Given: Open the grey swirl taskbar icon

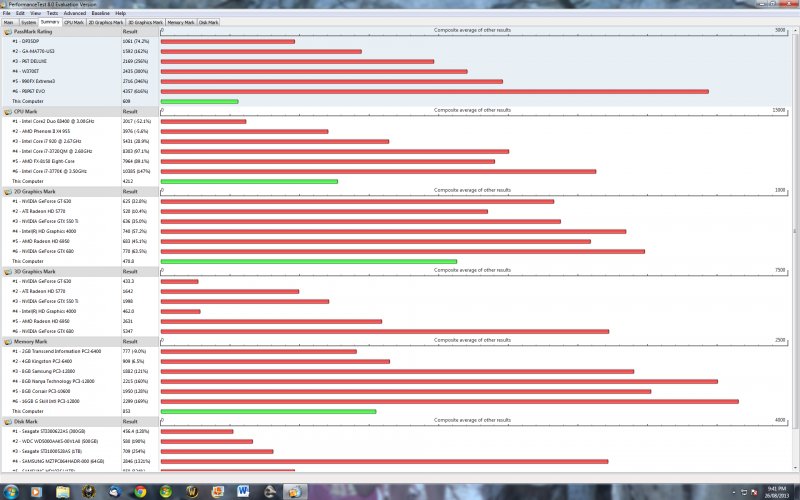Looking at the screenshot, I should 269,492.
